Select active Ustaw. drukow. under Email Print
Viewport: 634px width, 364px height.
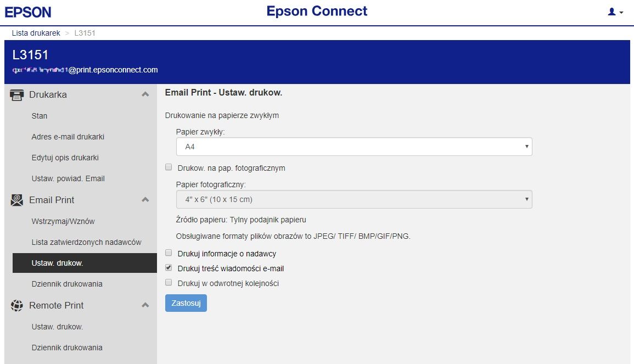pos(85,263)
